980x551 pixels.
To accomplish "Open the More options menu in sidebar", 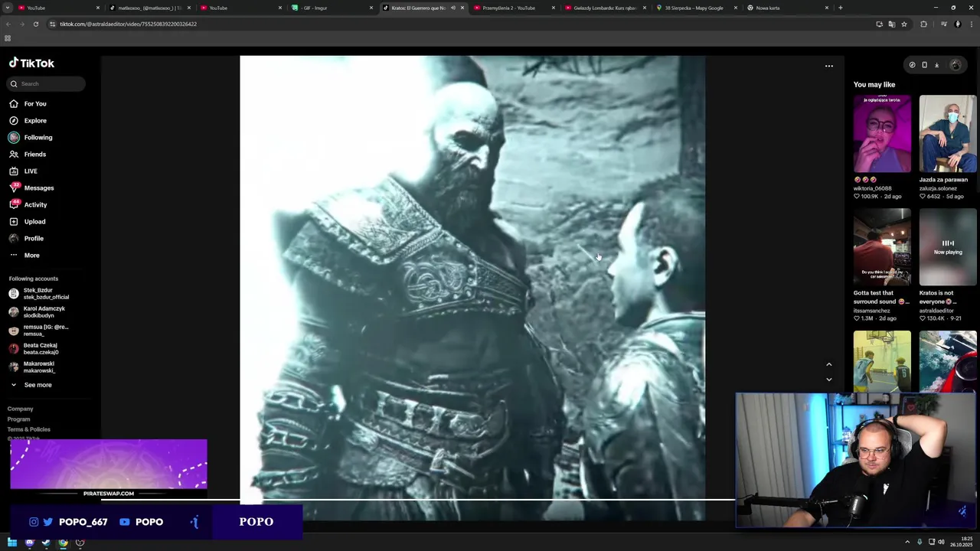I will coord(24,255).
